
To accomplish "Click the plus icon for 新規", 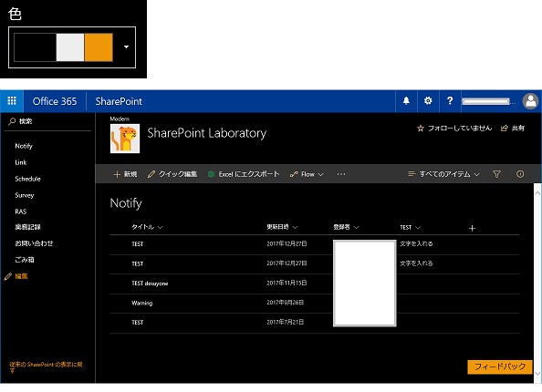I will [117, 174].
